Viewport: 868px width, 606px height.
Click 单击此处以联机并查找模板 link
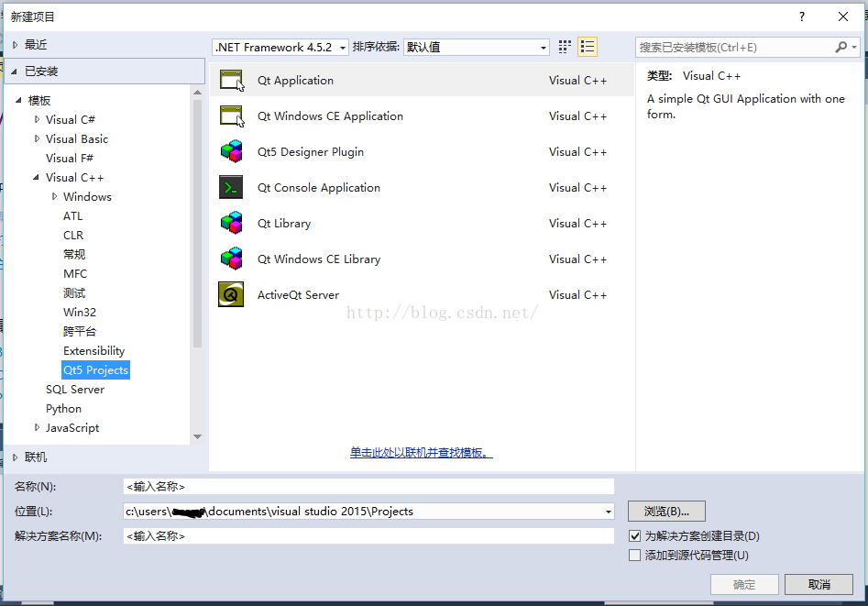click(x=422, y=453)
